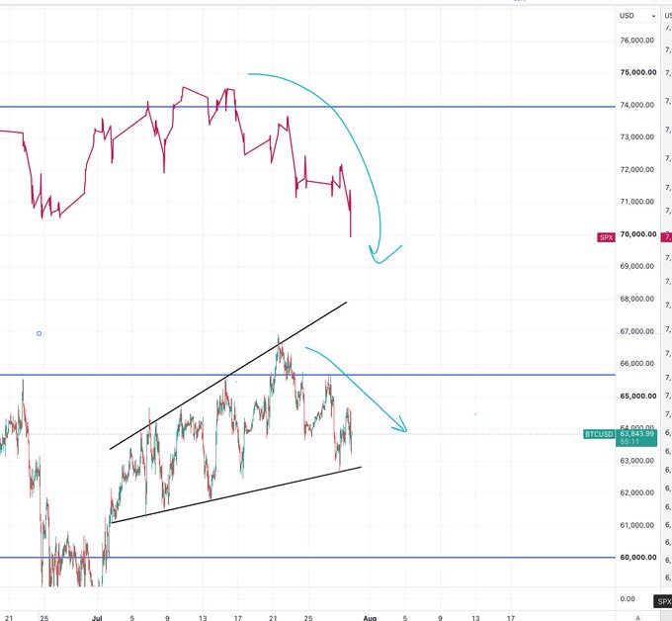This screenshot has width=672, height=621.
Task: Click the 0.00 value on the price axis
Action: (628, 599)
